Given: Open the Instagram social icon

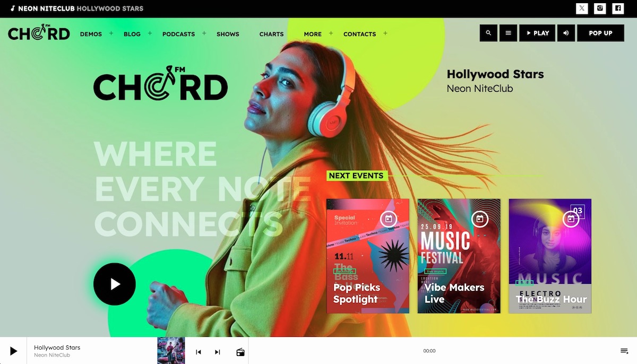Looking at the screenshot, I should click(600, 8).
